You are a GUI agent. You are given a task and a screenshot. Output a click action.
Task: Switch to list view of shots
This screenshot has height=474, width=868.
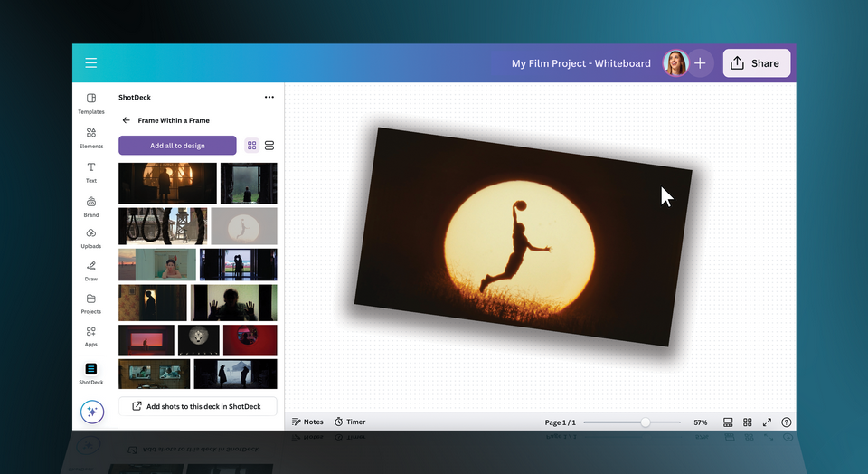tap(269, 146)
